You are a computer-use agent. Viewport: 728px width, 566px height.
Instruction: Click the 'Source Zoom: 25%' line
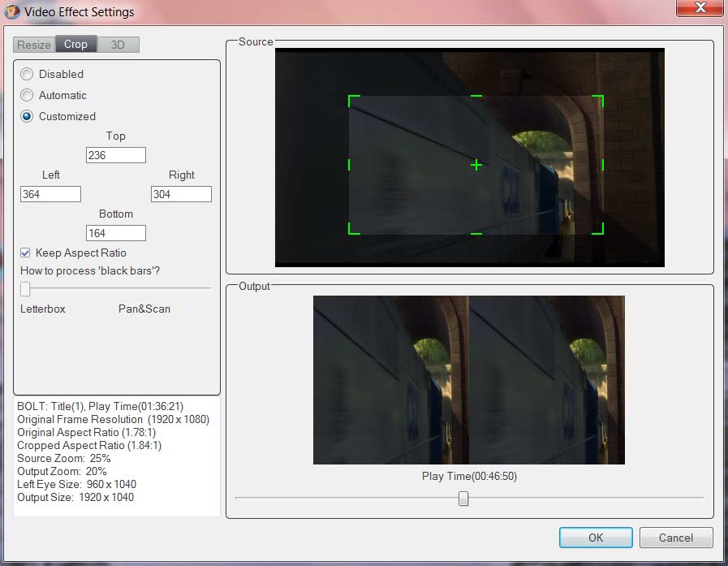[64, 459]
